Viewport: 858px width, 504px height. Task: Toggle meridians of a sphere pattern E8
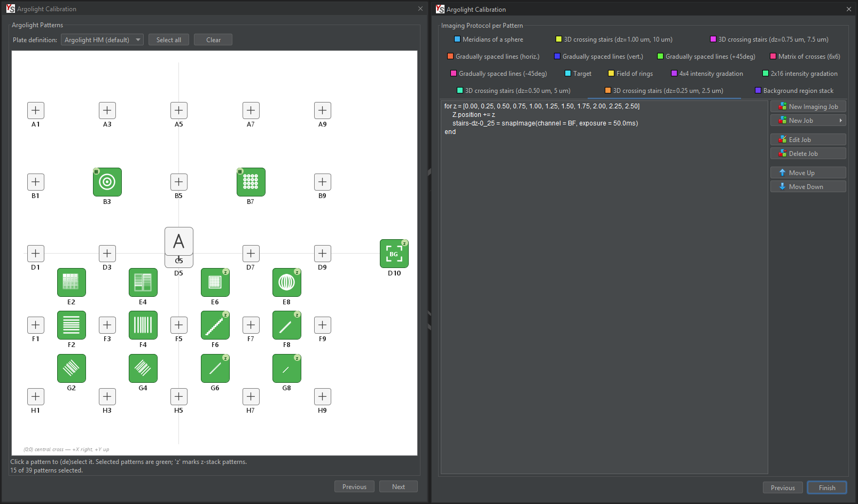tap(287, 282)
